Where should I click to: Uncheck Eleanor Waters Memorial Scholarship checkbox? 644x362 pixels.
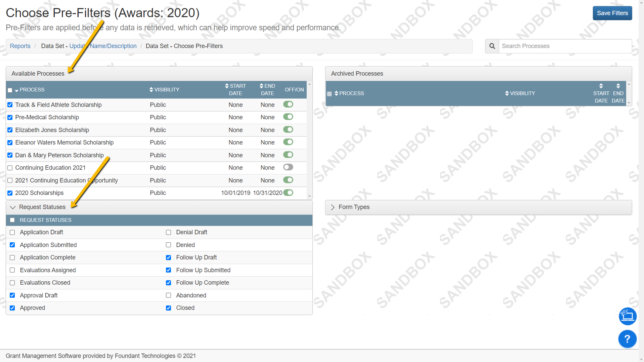pyautogui.click(x=10, y=143)
